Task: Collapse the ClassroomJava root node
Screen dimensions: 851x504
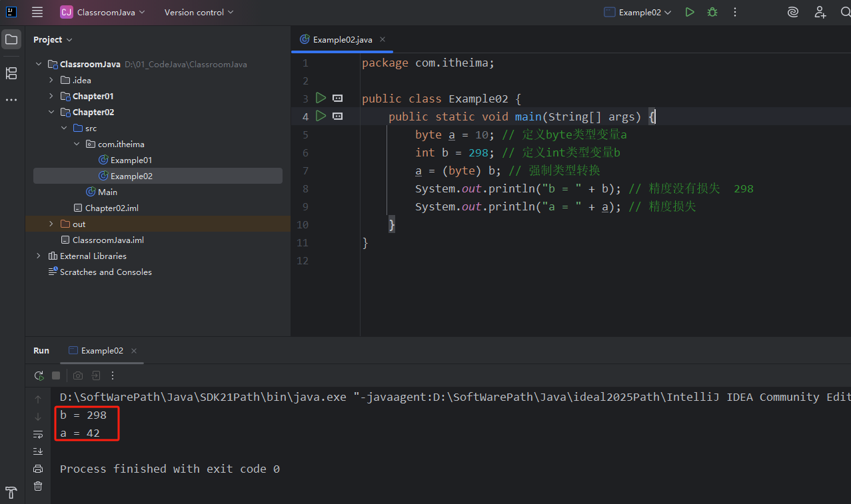Action: 39,65
